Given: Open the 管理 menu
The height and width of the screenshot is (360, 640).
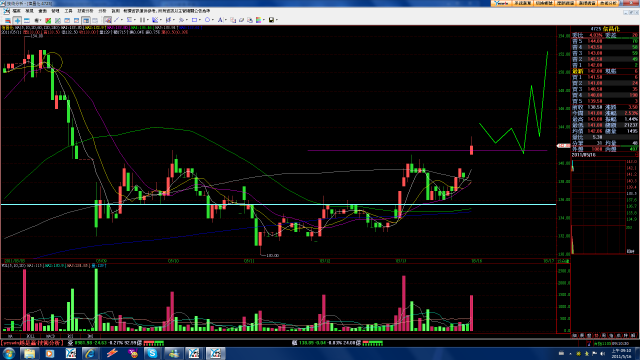Looking at the screenshot, I should point(55,11).
